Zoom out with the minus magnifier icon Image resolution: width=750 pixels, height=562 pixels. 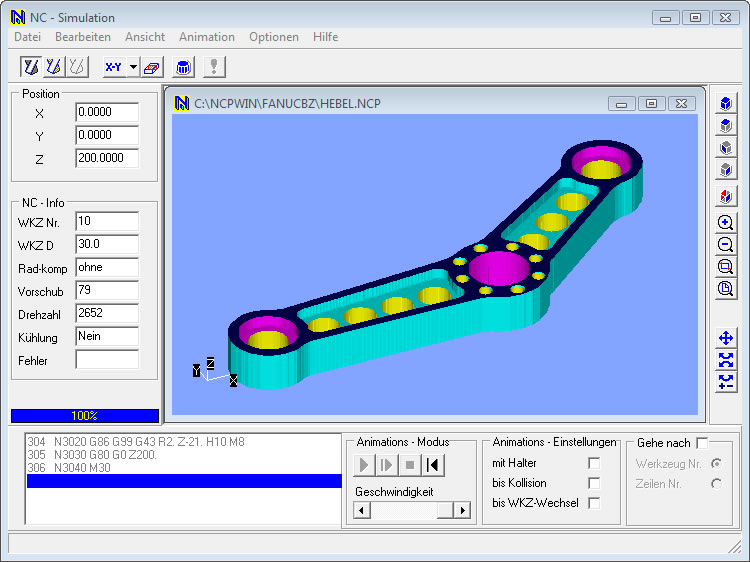pyautogui.click(x=726, y=244)
